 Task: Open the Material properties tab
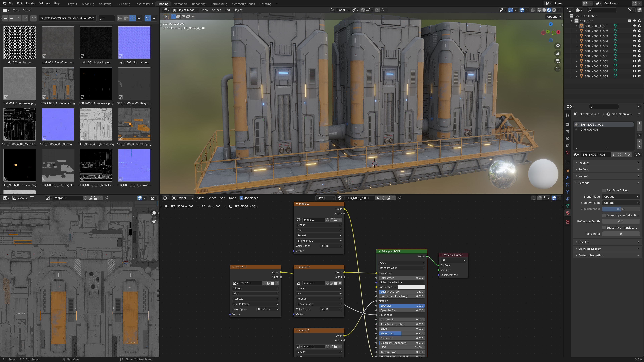pyautogui.click(x=568, y=213)
